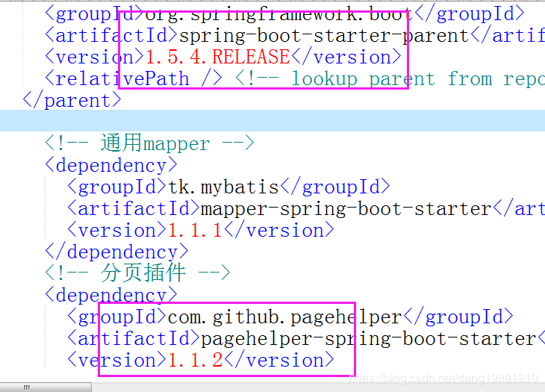Click the lookup parent from repository comment
This screenshot has width=545, height=392.
390,79
